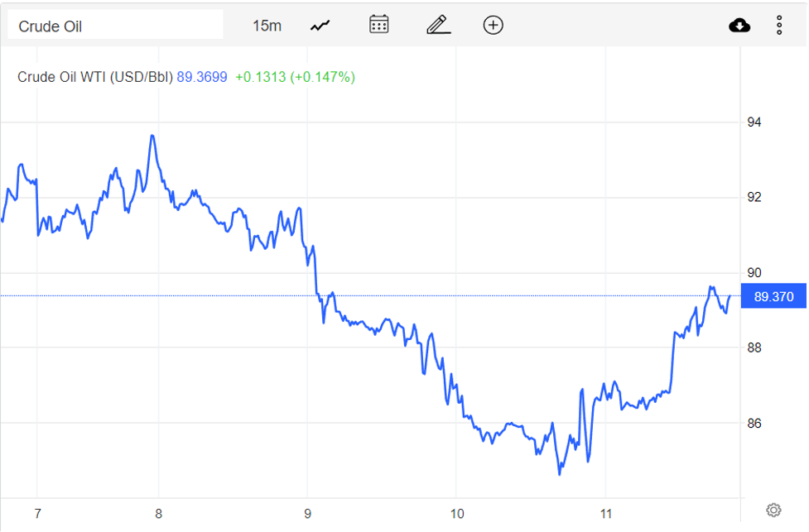Screen dimensions: 809x532
Task: Click the +0.1313 (+0.147%) change value
Action: click(x=295, y=77)
